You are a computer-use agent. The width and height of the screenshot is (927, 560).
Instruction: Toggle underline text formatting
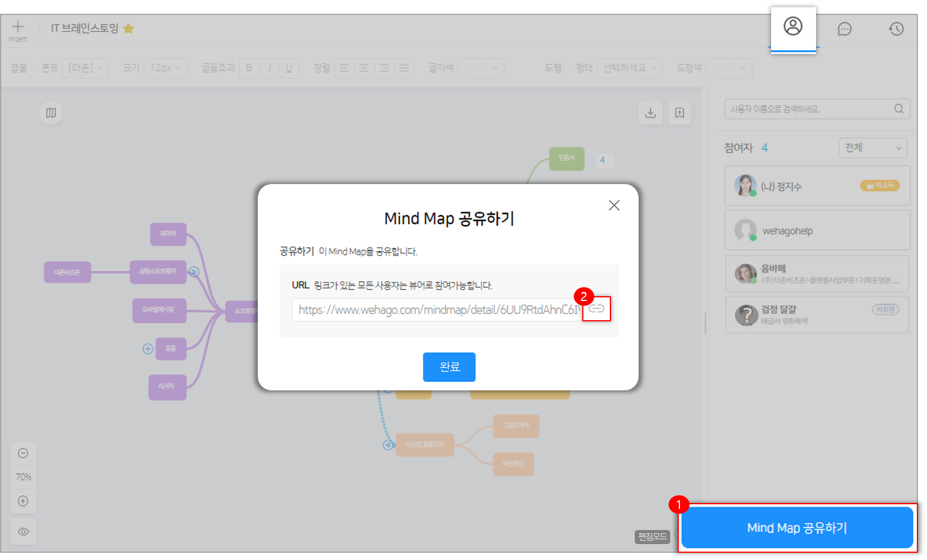pyautogui.click(x=289, y=68)
